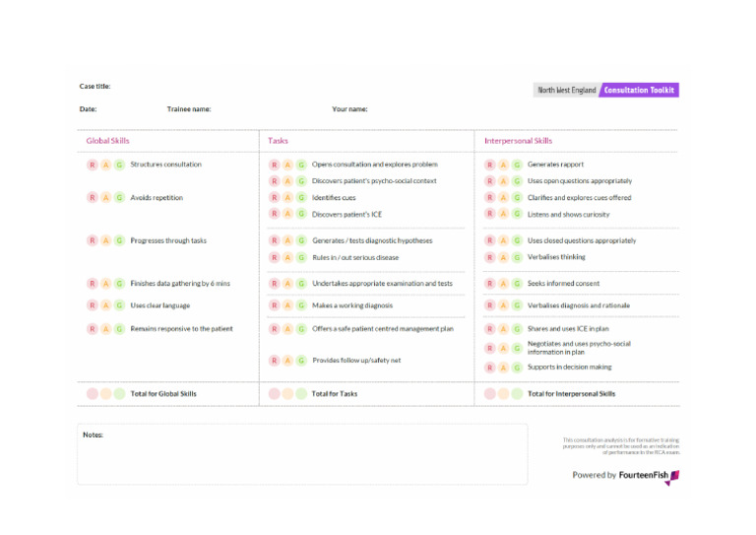Image resolution: width=756 pixels, height=535 pixels.
Task: Select amber A for Provides follow up/safety net
Action: click(287, 361)
